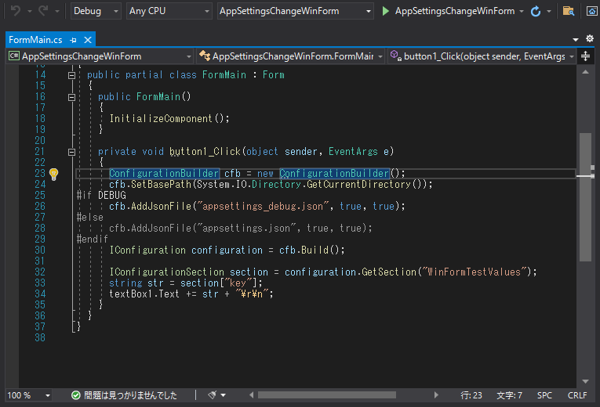Viewport: 600px width, 407px height.
Task: Collapse the FormMain constructor outline
Action: click(x=72, y=97)
